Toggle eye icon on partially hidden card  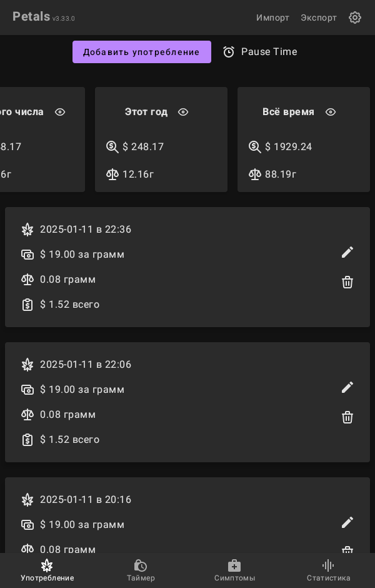(60, 112)
